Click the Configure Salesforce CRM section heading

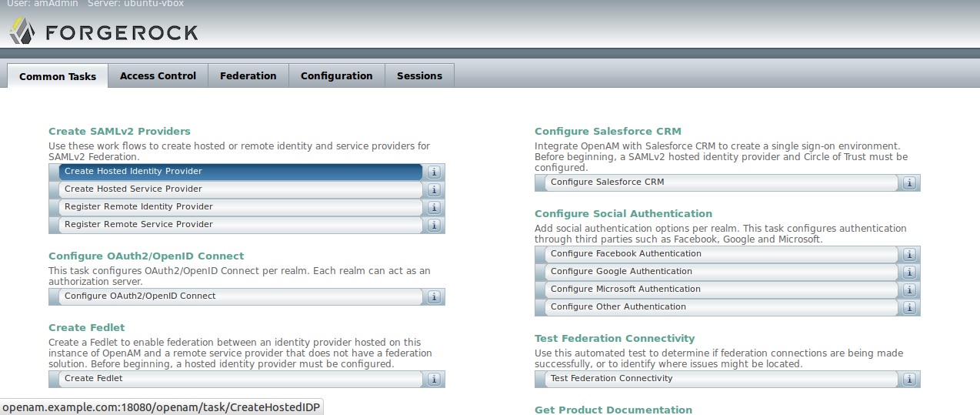(608, 132)
